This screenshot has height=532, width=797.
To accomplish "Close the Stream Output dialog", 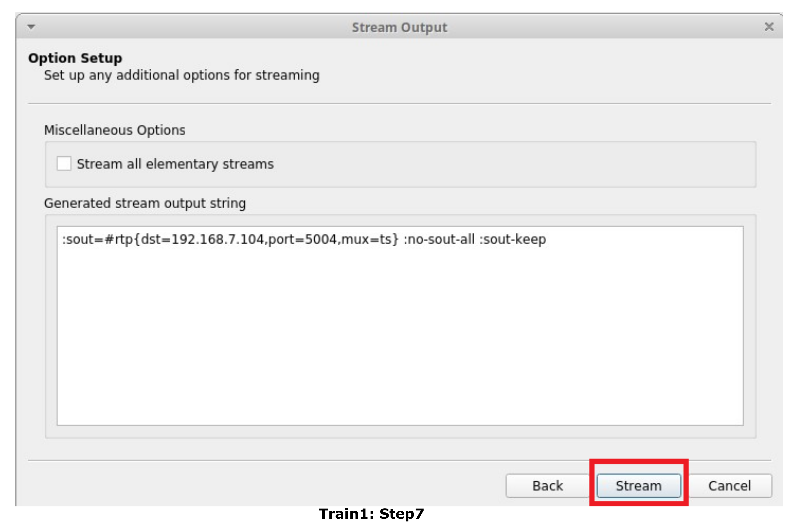I will coord(769,27).
